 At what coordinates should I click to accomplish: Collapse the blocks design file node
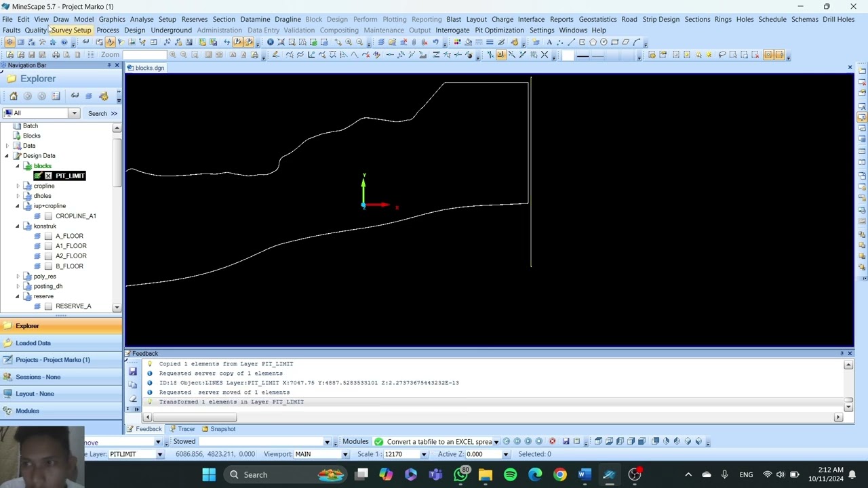click(18, 166)
